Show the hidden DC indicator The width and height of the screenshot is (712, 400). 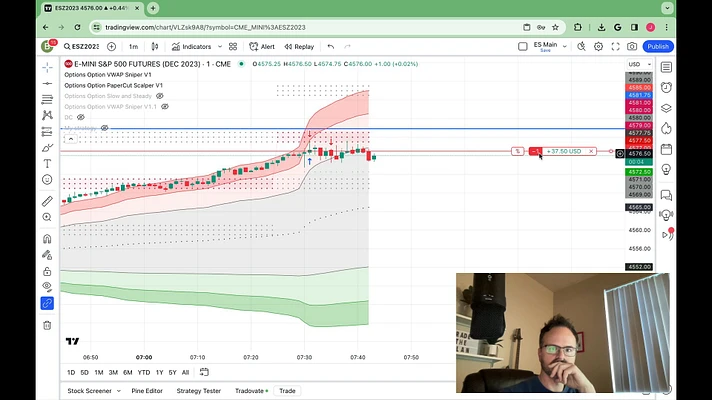click(x=81, y=117)
